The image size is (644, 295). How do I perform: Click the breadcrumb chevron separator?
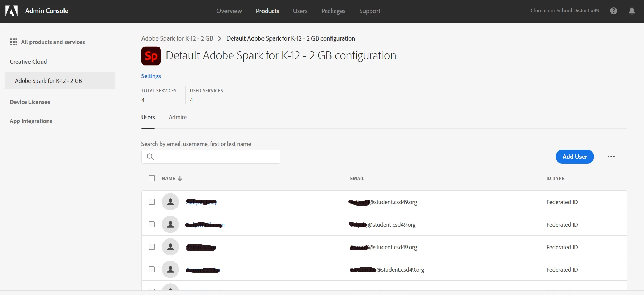(x=220, y=38)
